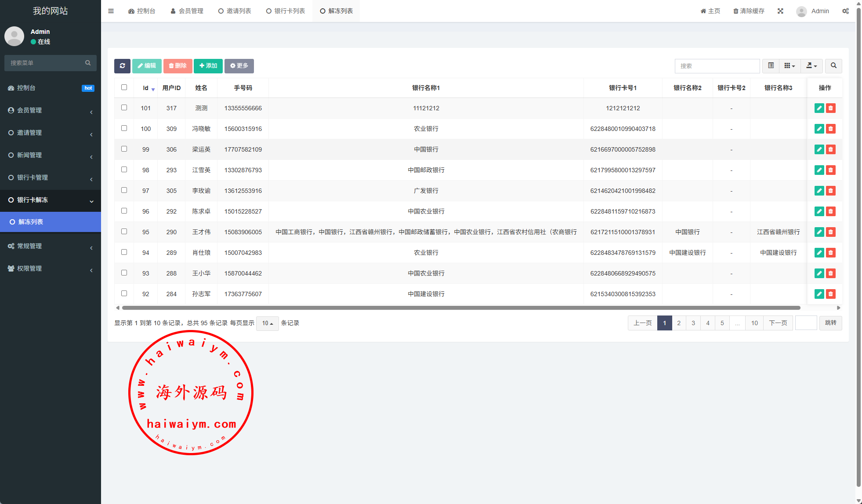This screenshot has height=504, width=862.
Task: Select the checkbox for row Id 100
Action: [124, 128]
